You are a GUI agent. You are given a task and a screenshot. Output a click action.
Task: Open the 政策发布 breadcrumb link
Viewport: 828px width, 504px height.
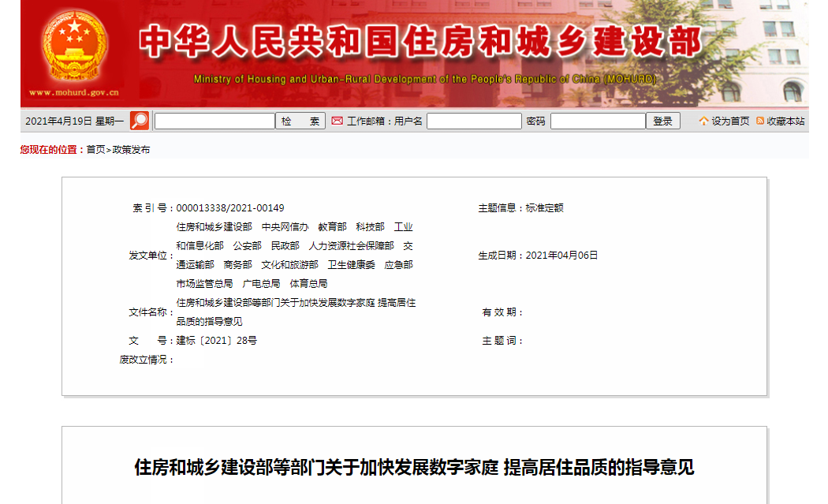(x=131, y=150)
